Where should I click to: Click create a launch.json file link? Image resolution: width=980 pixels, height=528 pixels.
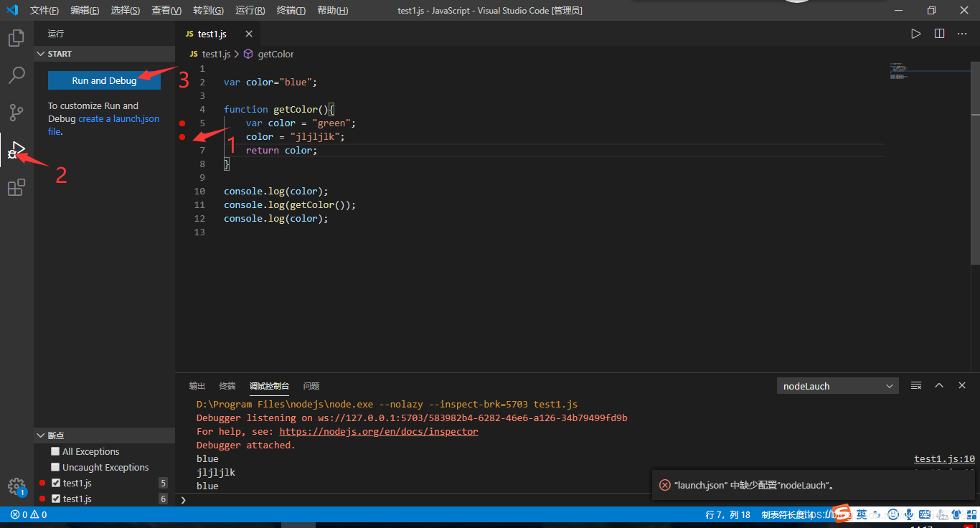pyautogui.click(x=104, y=125)
